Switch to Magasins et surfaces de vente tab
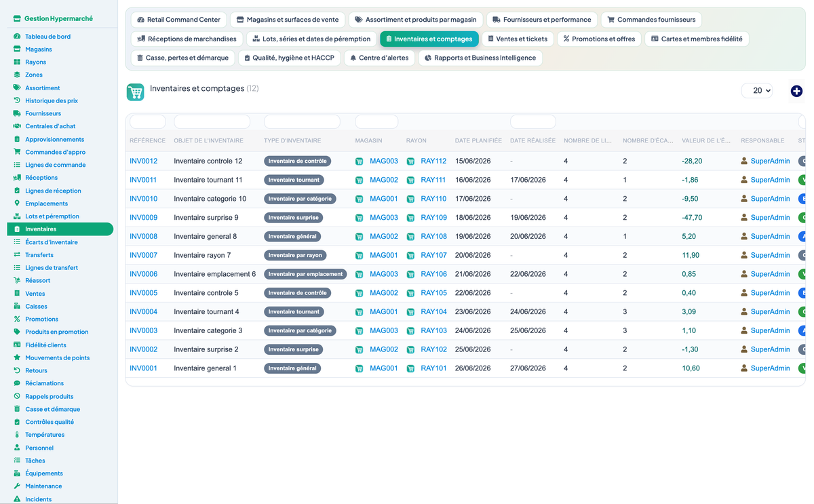 pyautogui.click(x=288, y=20)
